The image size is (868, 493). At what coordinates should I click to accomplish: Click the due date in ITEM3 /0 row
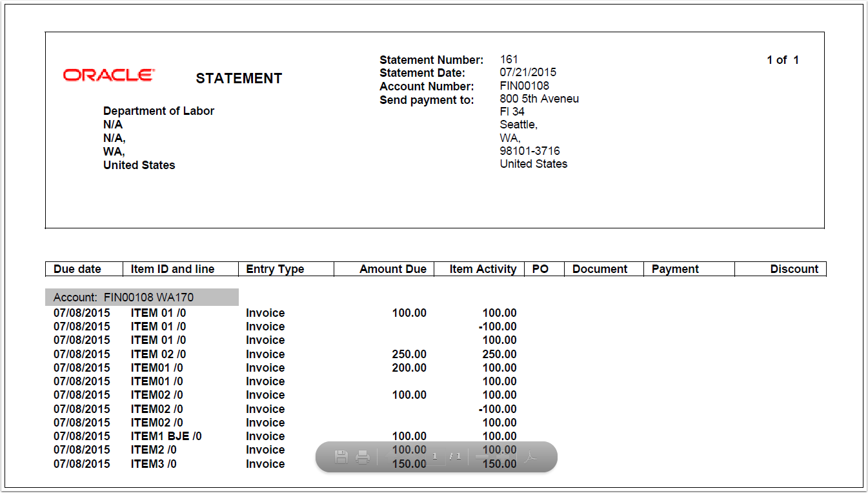pos(82,464)
